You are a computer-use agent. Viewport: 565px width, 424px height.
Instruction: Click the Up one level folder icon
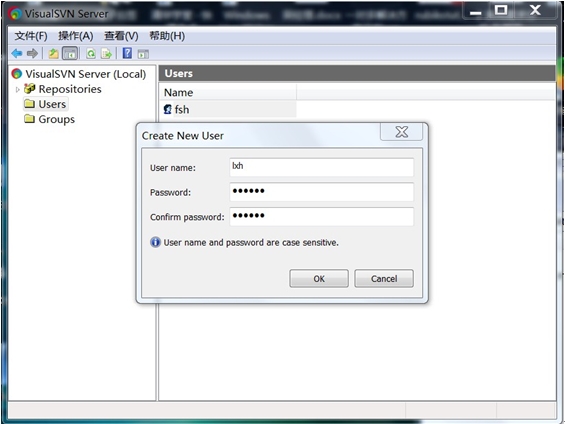point(53,54)
